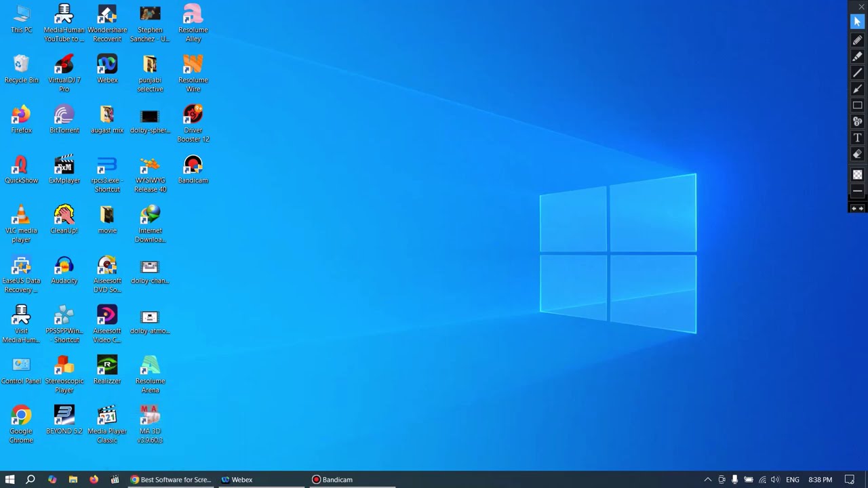Screen dimensions: 868x488
Task: Select the EaseUS Data Recovery shortcut
Action: [x=21, y=274]
